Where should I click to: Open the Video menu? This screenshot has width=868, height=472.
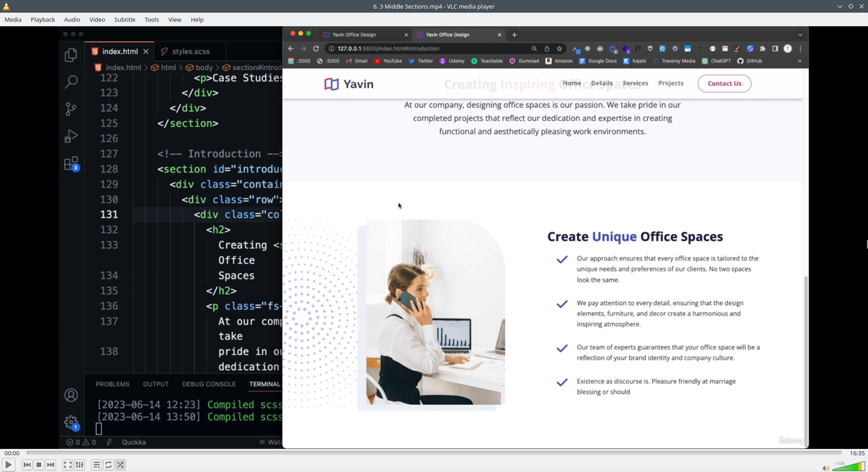tap(97, 19)
